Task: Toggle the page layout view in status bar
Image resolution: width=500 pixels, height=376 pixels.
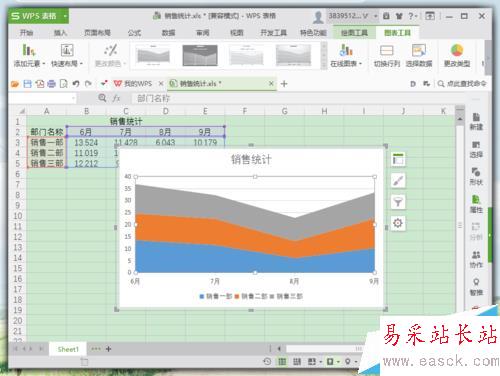Action: pyautogui.click(x=297, y=362)
